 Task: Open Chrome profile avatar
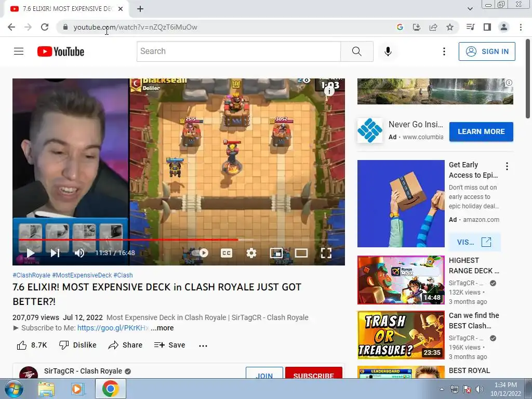(504, 27)
